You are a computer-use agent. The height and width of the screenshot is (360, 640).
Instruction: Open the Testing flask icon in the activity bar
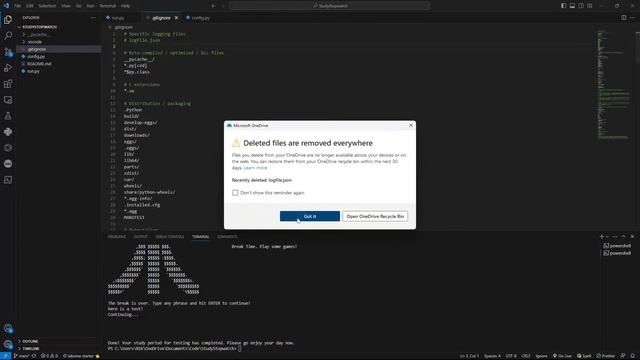click(8, 116)
